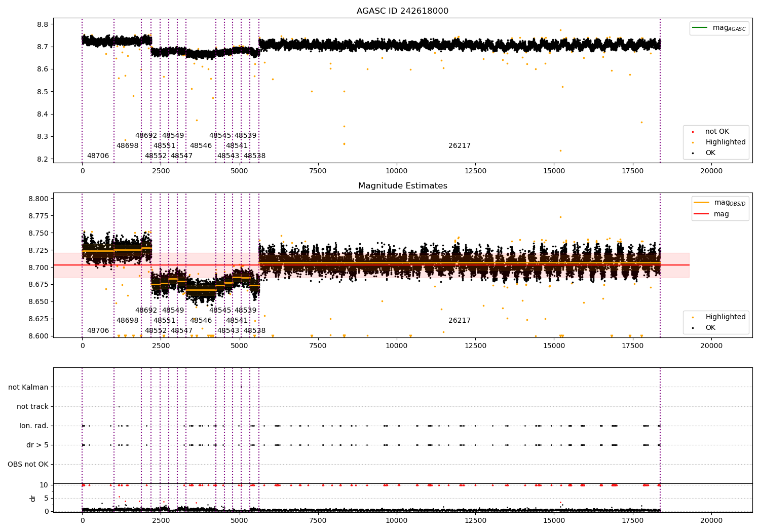Click OBSID label 48698 in AGASC ID plot

pyautogui.click(x=127, y=146)
